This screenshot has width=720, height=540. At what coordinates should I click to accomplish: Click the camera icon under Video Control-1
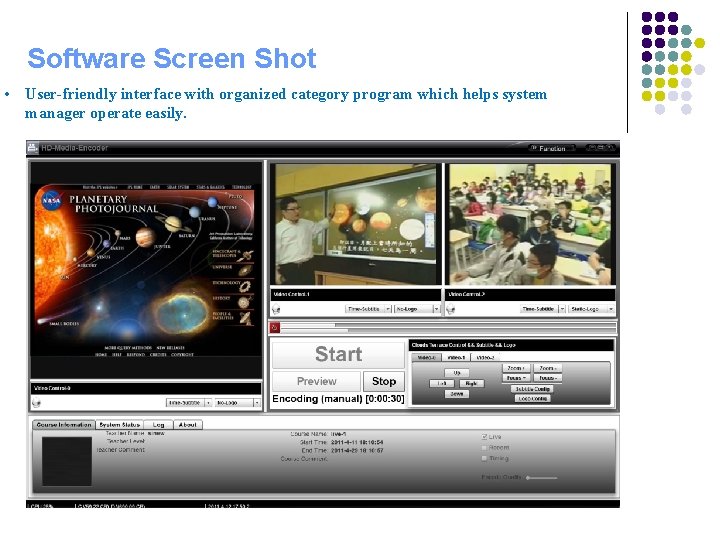(276, 309)
